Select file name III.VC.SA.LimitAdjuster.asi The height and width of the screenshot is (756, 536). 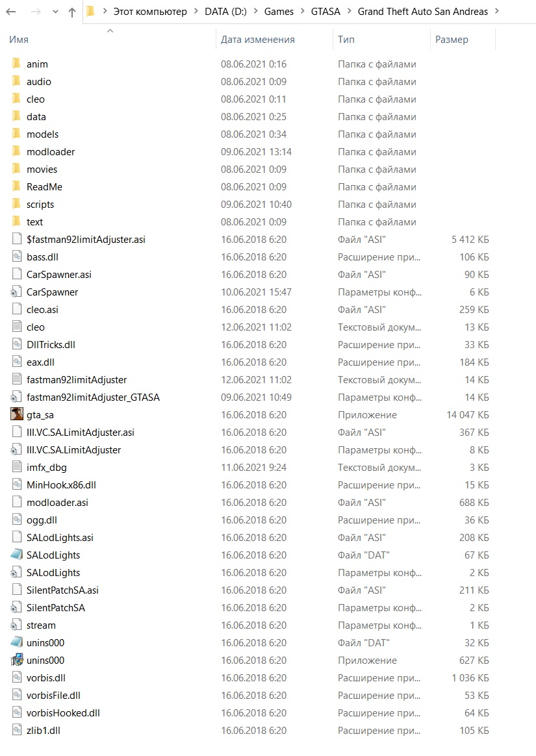click(81, 432)
